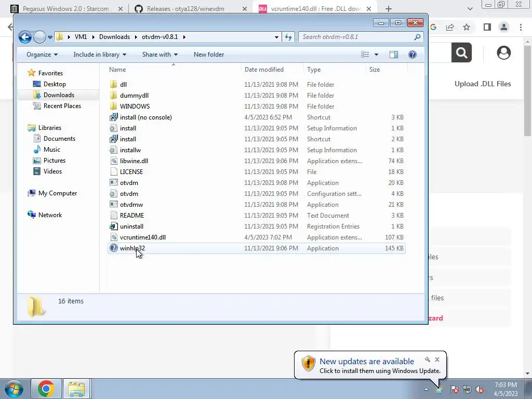Open the Documents library
Screen dimensions: 532x399
(59, 138)
